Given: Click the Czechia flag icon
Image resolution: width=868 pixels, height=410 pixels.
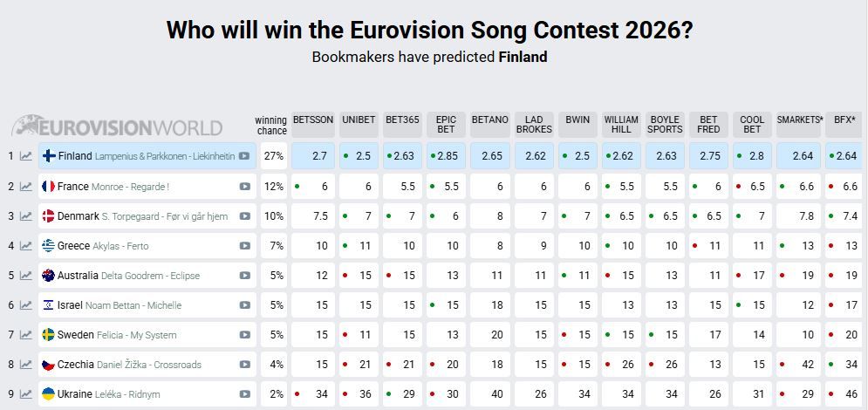Looking at the screenshot, I should [x=49, y=365].
